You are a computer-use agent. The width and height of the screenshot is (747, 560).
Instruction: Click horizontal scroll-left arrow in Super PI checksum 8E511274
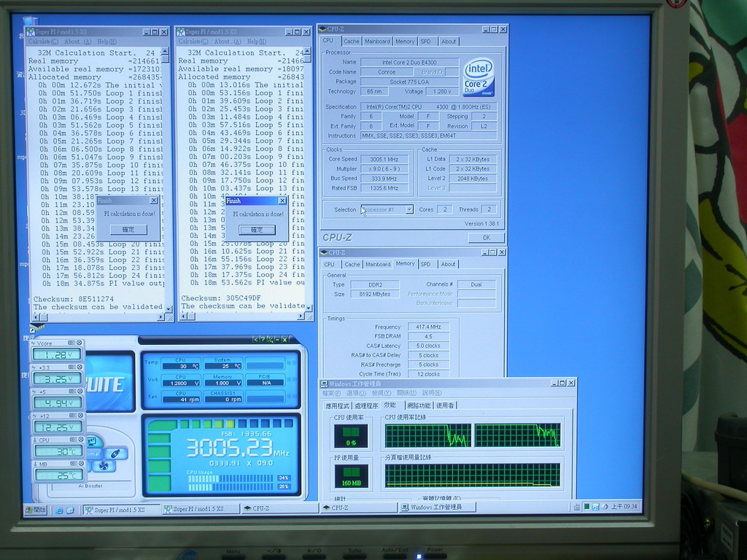36,316
